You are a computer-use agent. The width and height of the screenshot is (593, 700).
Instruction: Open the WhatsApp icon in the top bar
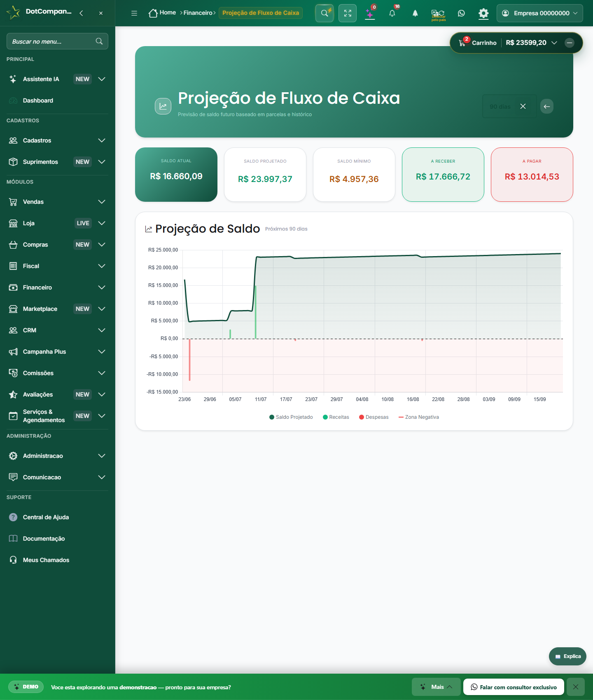click(461, 13)
